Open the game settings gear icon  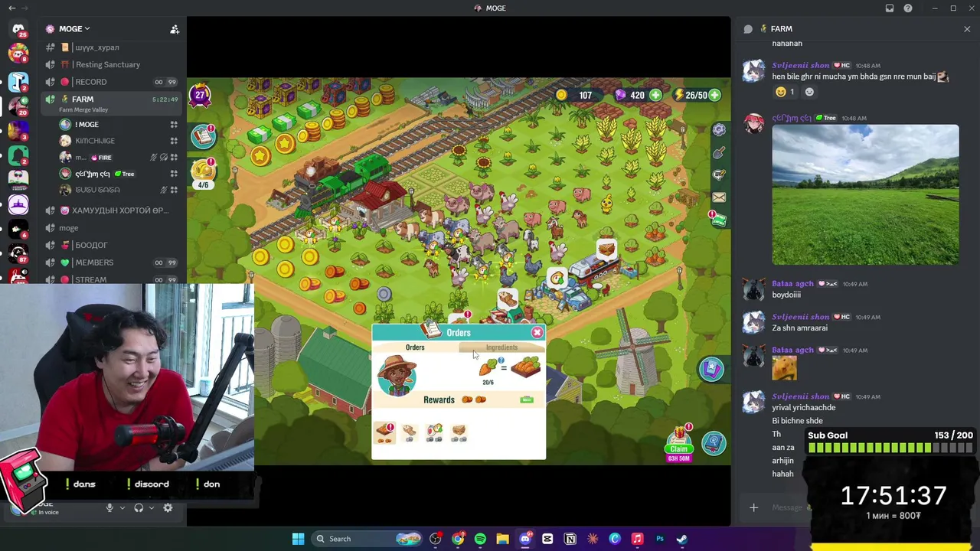click(718, 130)
